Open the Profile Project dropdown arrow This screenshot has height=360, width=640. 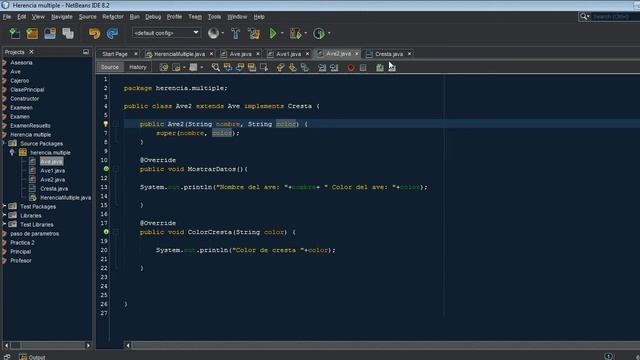(329, 33)
